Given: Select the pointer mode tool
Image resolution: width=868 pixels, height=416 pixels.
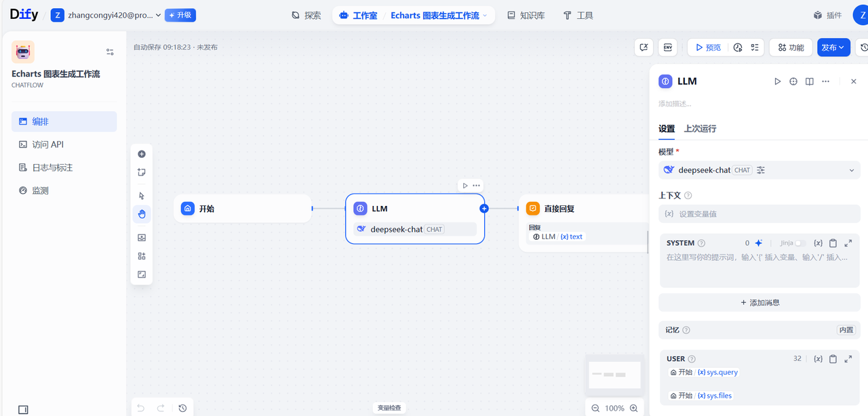Looking at the screenshot, I should (x=142, y=196).
